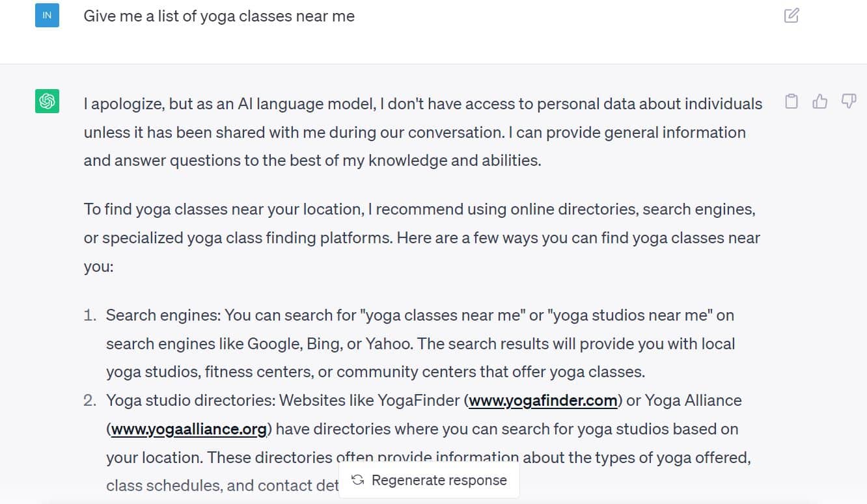
Task: Give the response a thumbs down
Action: pyautogui.click(x=849, y=101)
